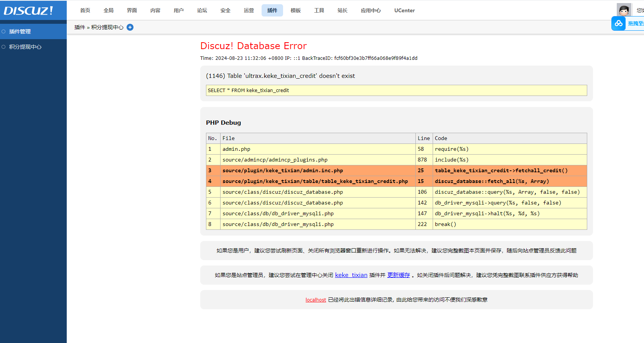Click the source/admincp/admincp_plugins.php cell
This screenshot has width=644, height=343.
318,160
